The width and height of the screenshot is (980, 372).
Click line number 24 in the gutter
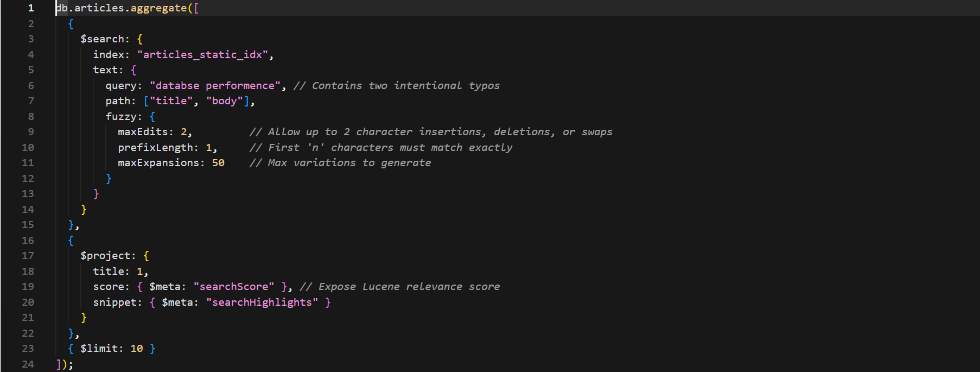pyautogui.click(x=28, y=364)
